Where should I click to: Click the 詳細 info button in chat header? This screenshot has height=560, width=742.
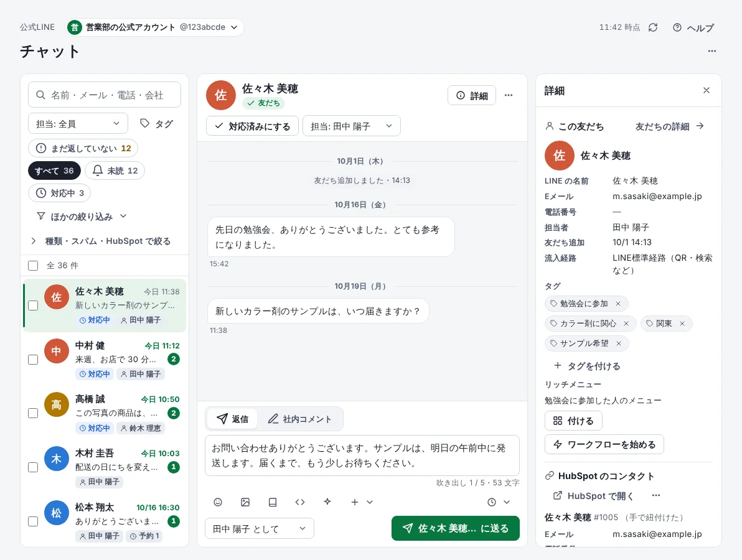(472, 96)
